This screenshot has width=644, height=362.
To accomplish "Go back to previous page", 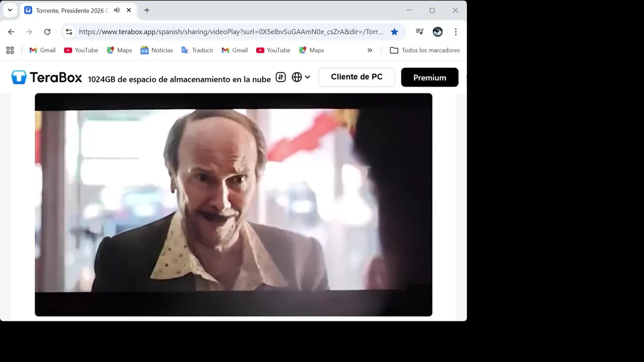I will pyautogui.click(x=11, y=32).
